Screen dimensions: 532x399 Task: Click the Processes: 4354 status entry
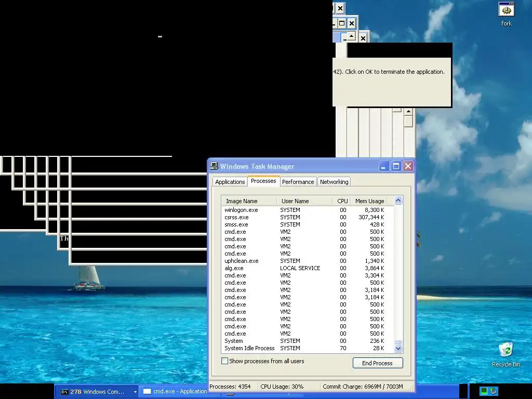pyautogui.click(x=230, y=387)
